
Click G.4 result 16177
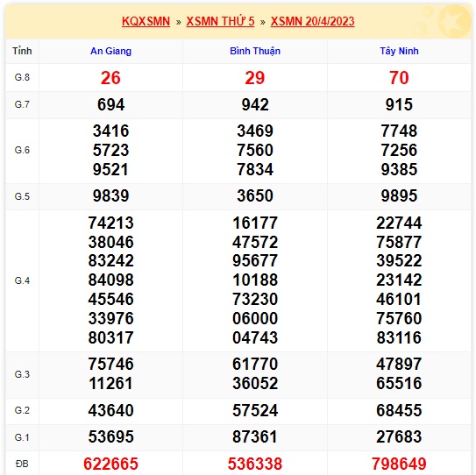tap(255, 223)
